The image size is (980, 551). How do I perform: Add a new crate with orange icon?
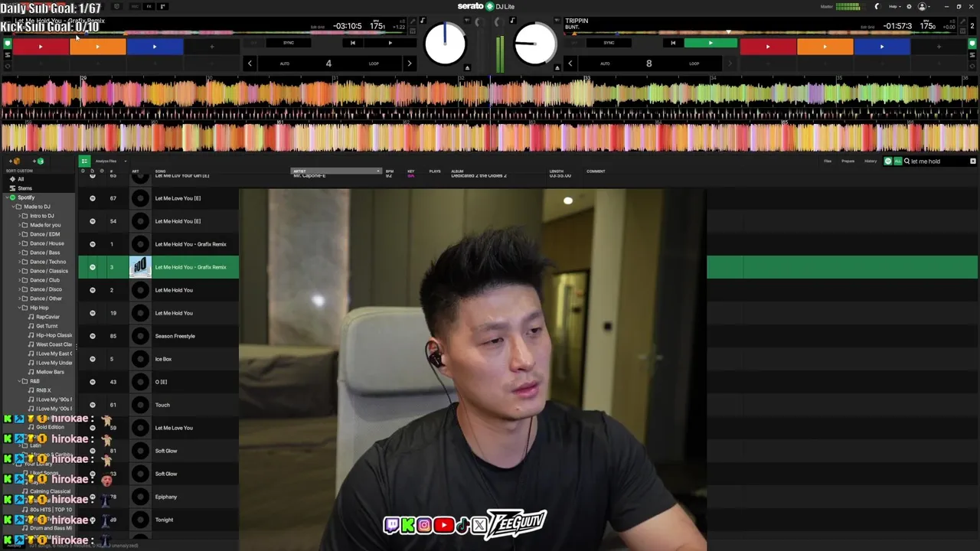[x=16, y=161]
